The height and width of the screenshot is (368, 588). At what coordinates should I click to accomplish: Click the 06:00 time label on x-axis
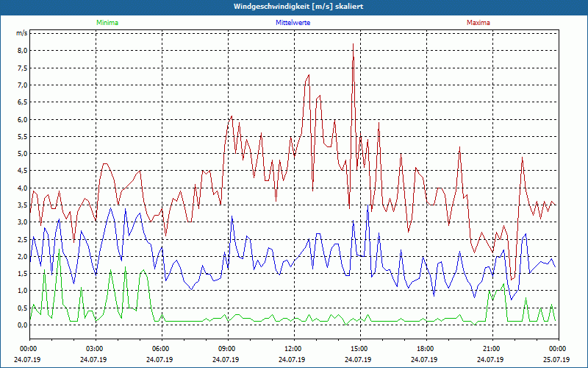pyautogui.click(x=162, y=349)
